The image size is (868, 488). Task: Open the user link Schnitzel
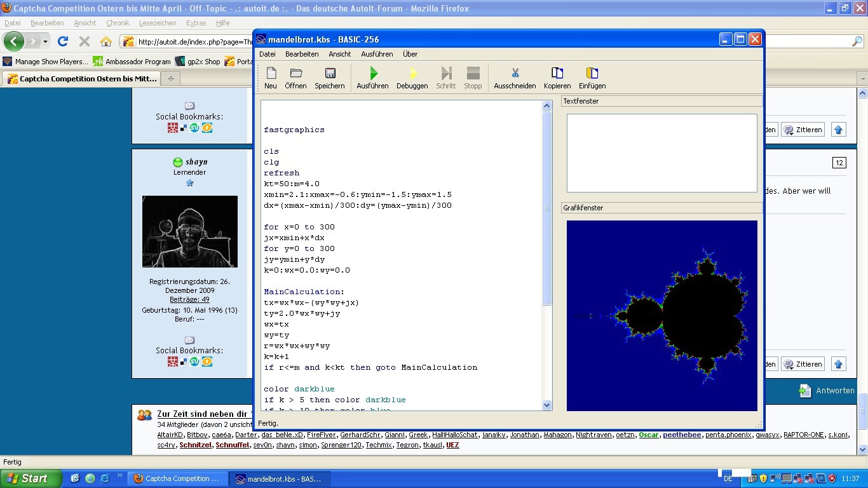click(195, 445)
